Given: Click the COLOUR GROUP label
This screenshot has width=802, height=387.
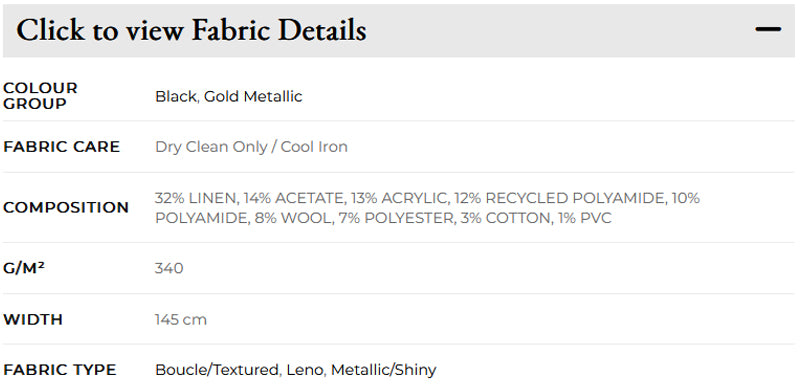Looking at the screenshot, I should coord(40,96).
